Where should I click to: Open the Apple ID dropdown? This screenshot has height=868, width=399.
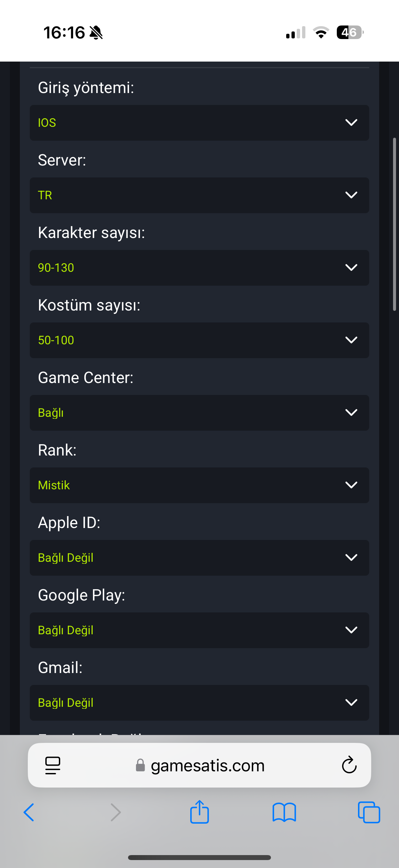click(199, 557)
